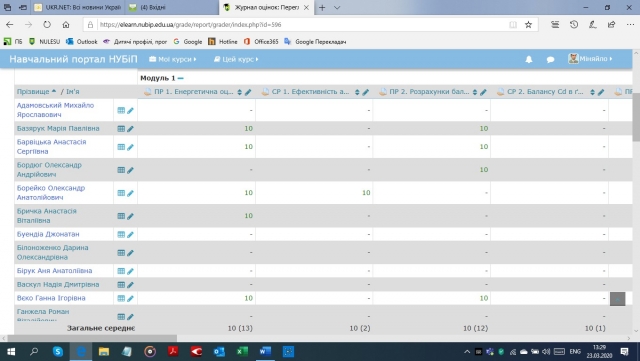Sort by Ім'я column header
Image resolution: width=640 pixels, height=361 pixels.
coord(73,91)
